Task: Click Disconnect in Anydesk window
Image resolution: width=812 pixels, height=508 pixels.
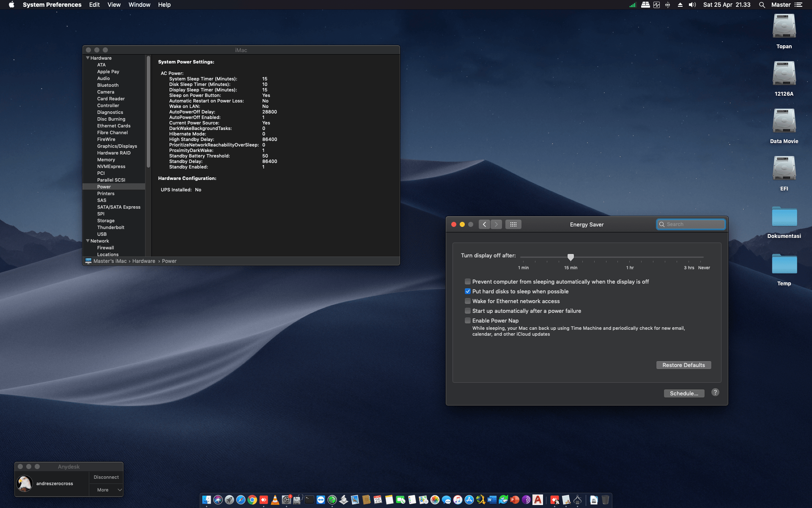Action: pos(106,477)
